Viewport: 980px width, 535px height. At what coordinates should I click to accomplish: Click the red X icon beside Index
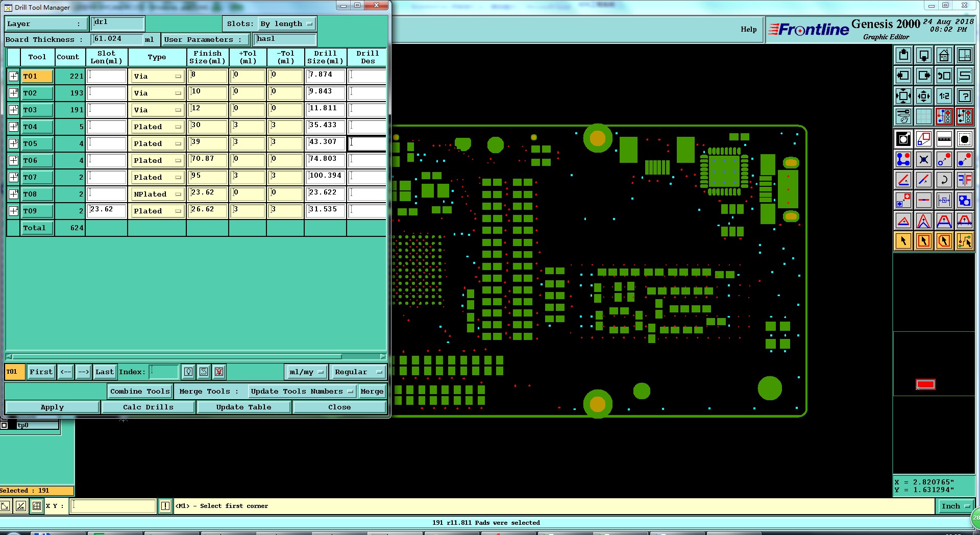[x=219, y=372]
